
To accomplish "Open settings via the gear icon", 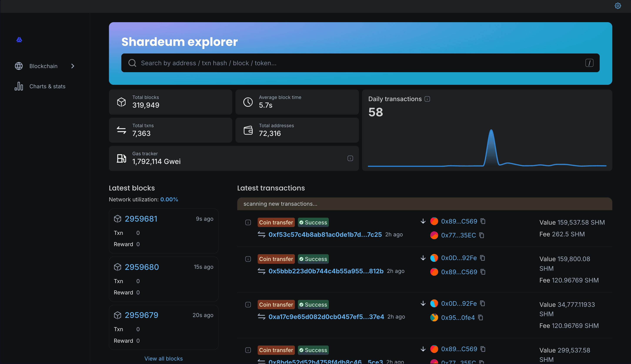I will pos(618,5).
